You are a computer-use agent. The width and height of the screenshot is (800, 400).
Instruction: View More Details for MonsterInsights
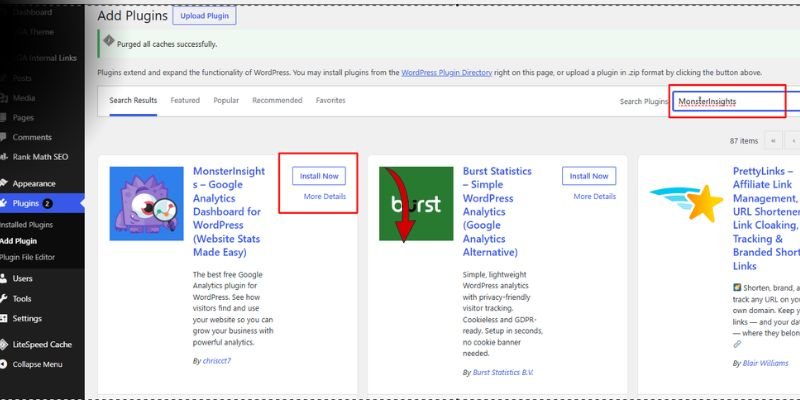click(x=325, y=196)
